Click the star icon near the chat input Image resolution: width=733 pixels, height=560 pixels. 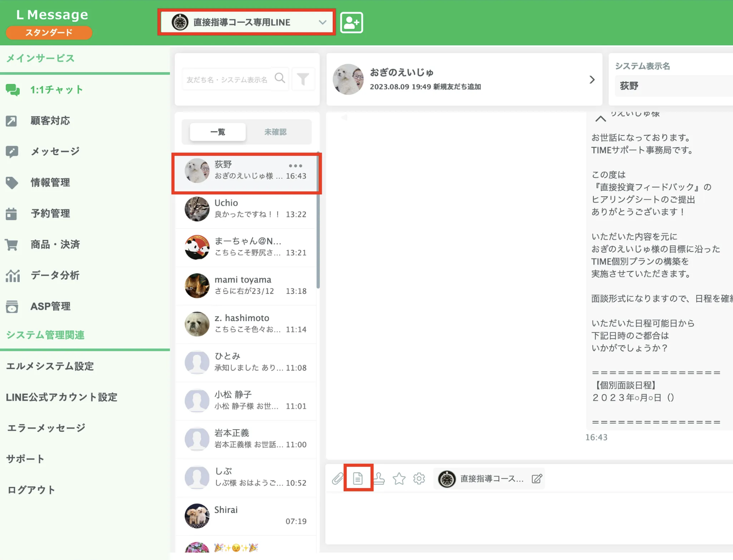point(399,479)
